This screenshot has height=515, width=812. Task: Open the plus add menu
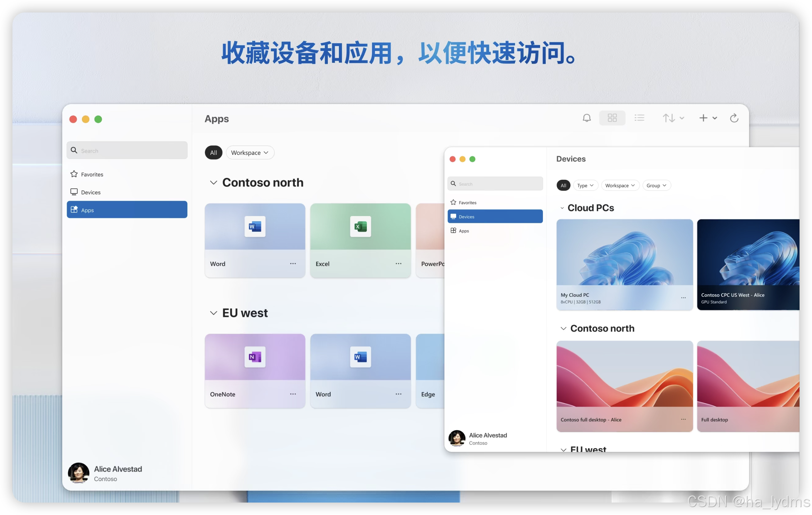click(708, 118)
